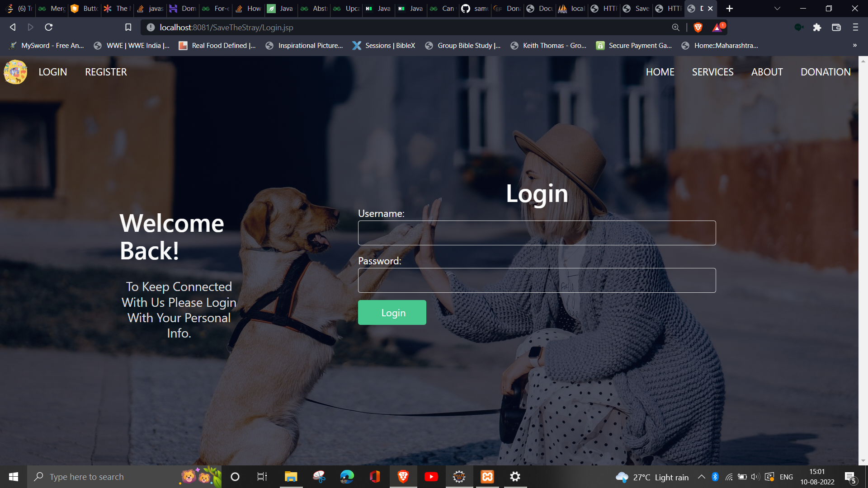Click the Brave Shields lion icon
Viewport: 868px width, 488px height.
pos(698,28)
